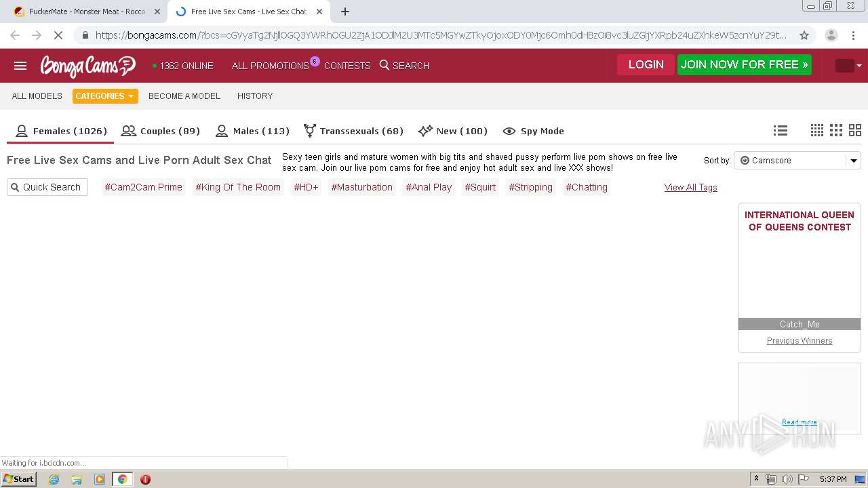Screen dimensions: 868x488
Task: Expand the CATEGORIES dropdown
Action: tap(105, 96)
